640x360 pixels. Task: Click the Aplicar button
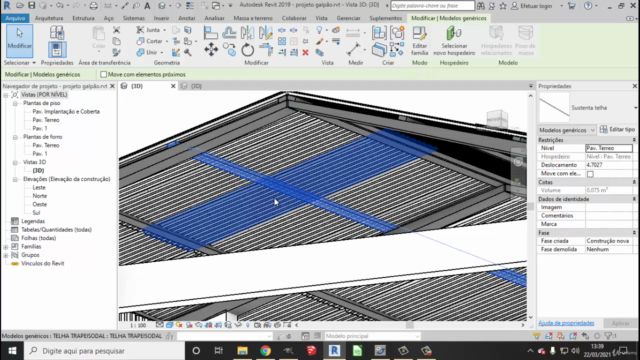pyautogui.click(x=620, y=323)
